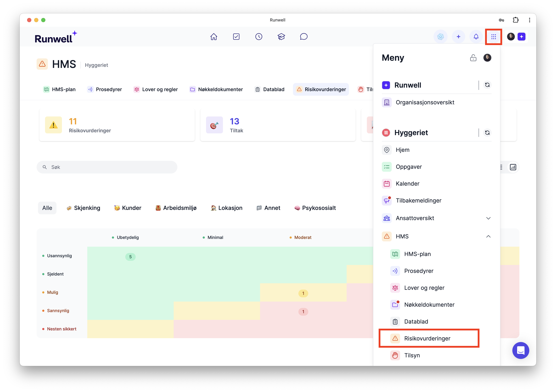Click the 11 Risikovurderinger summary card
The height and width of the screenshot is (392, 556).
(x=117, y=125)
